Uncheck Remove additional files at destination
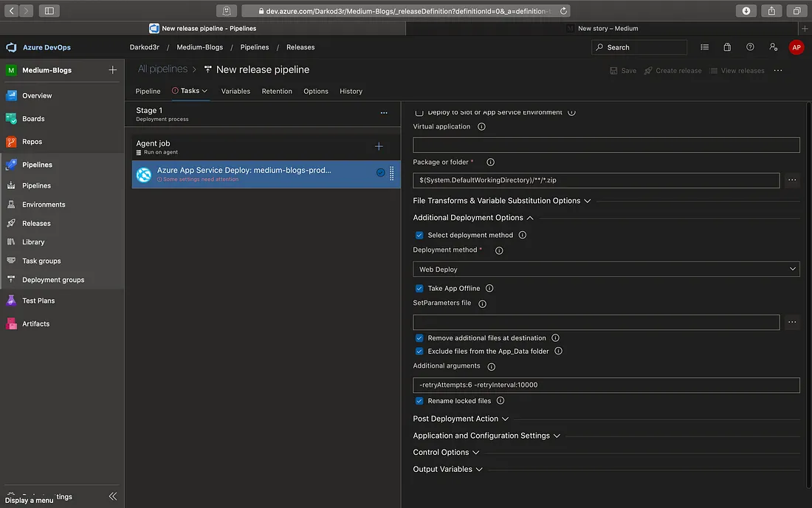812x508 pixels. pos(419,338)
